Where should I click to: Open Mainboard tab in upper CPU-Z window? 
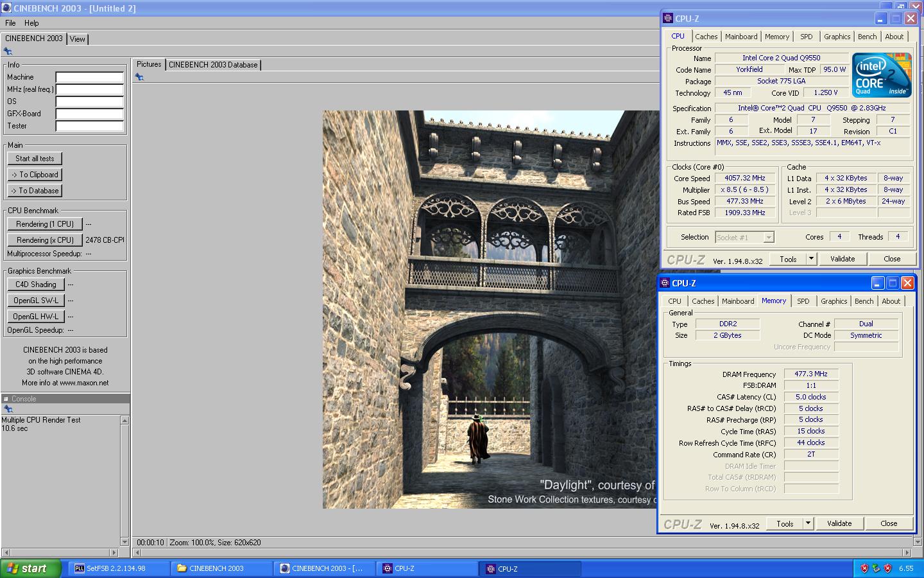pyautogui.click(x=741, y=37)
